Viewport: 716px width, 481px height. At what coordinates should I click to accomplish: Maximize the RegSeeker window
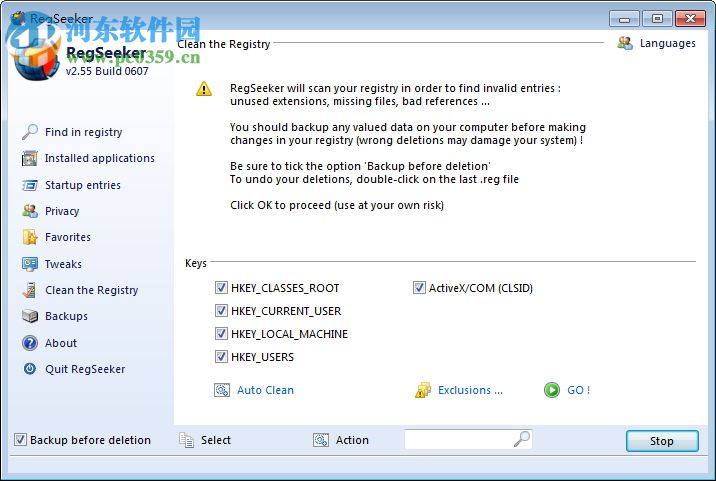(657, 19)
